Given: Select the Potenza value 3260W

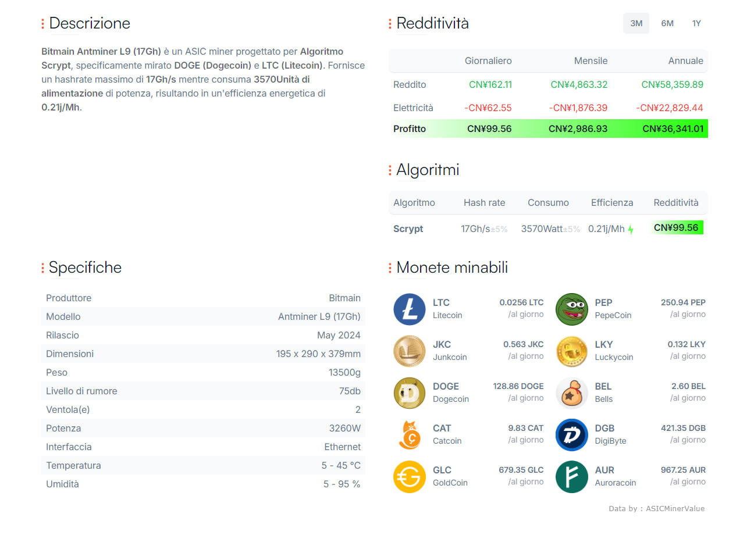Looking at the screenshot, I should click(345, 429).
